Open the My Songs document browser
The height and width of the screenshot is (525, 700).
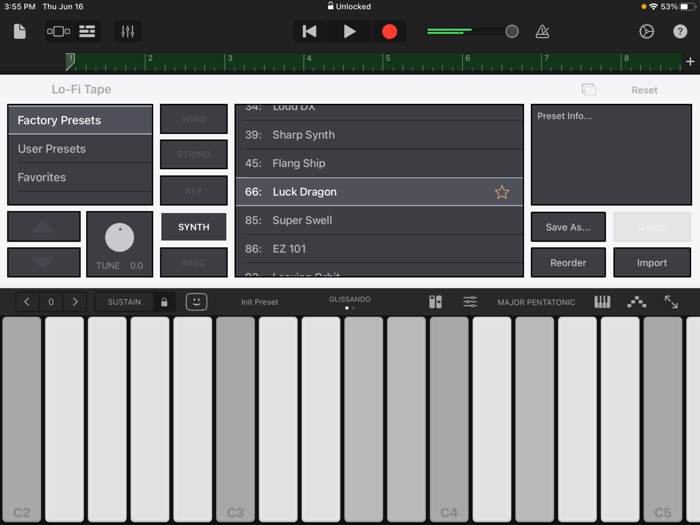point(20,32)
